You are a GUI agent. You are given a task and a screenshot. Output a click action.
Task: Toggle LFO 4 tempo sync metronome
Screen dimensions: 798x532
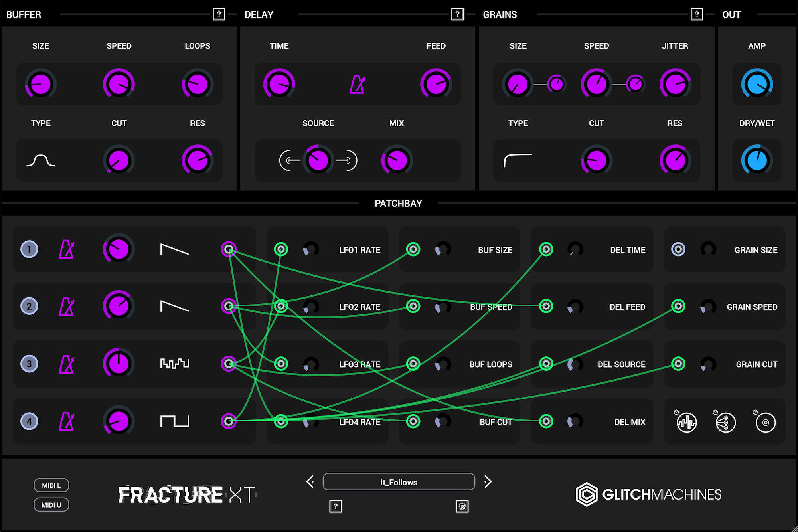[x=66, y=421]
